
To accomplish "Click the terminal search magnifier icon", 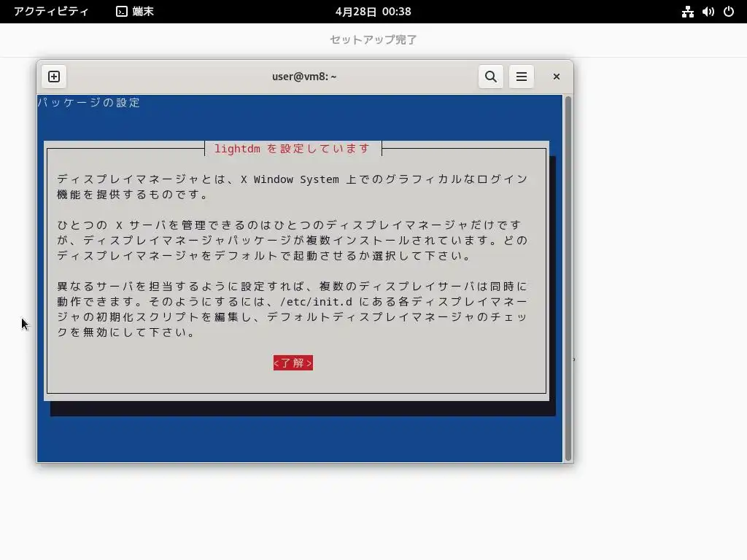I will coord(491,77).
